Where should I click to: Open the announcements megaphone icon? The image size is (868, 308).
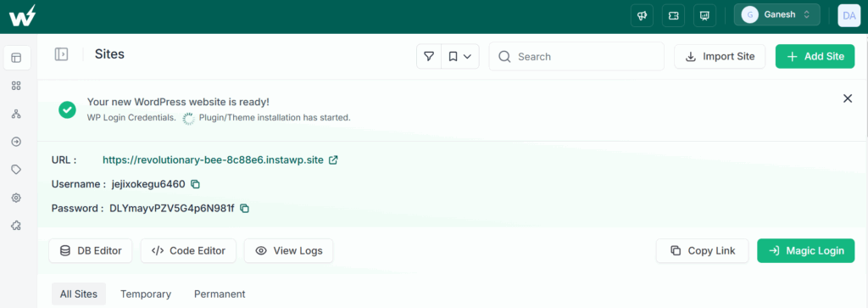point(643,15)
